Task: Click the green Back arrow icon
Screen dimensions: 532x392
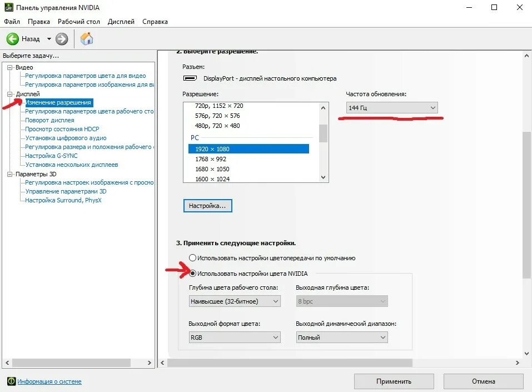Action: (x=13, y=39)
